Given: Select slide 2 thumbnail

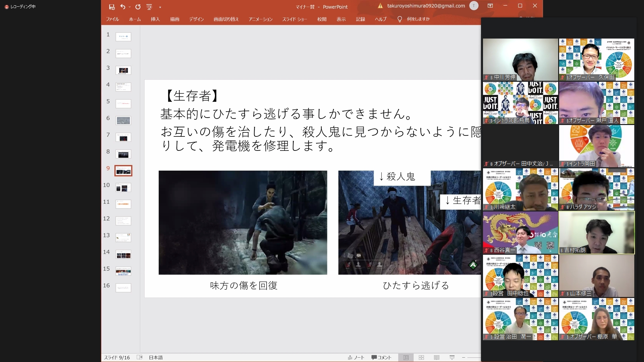Looking at the screenshot, I should (123, 53).
